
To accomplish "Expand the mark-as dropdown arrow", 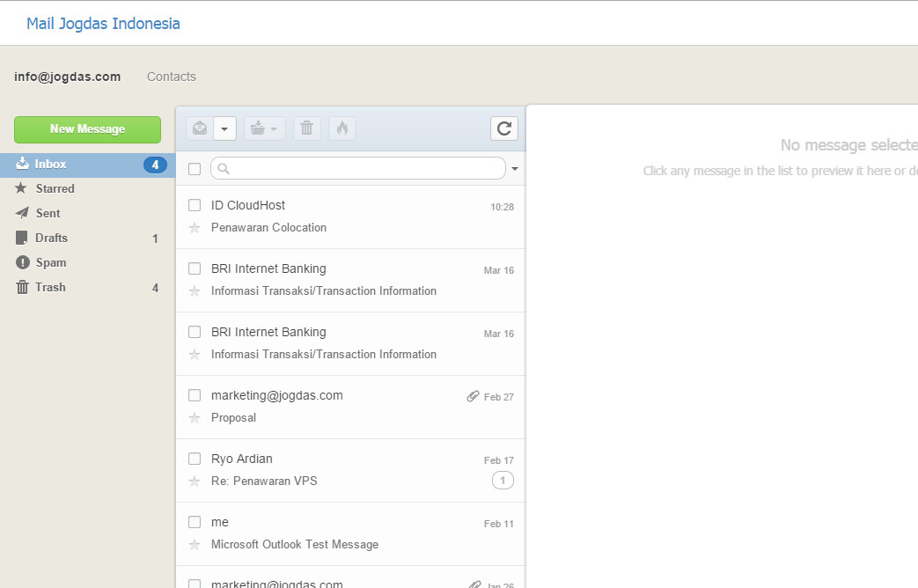I will coord(224,129).
